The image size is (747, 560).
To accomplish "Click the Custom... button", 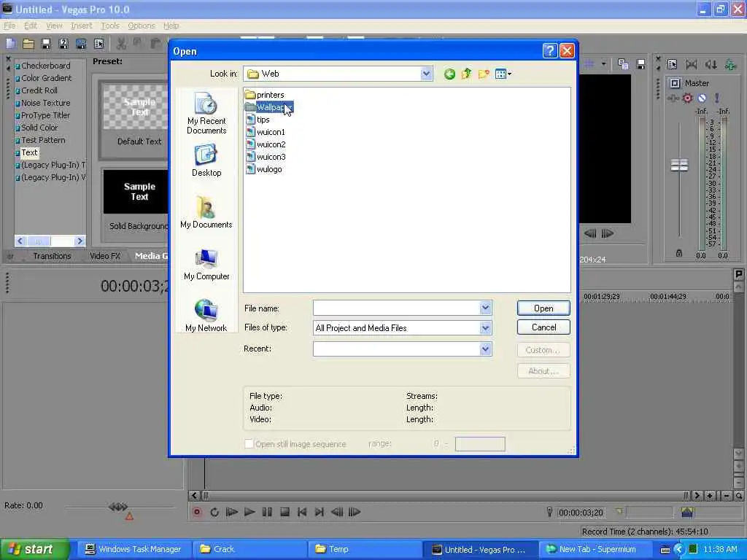I will click(x=543, y=350).
